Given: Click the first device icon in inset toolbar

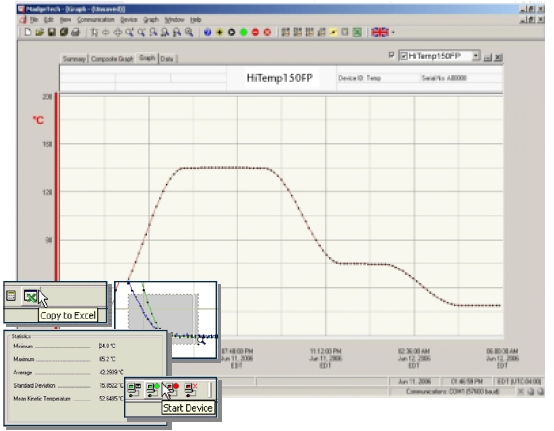Looking at the screenshot, I should (134, 390).
